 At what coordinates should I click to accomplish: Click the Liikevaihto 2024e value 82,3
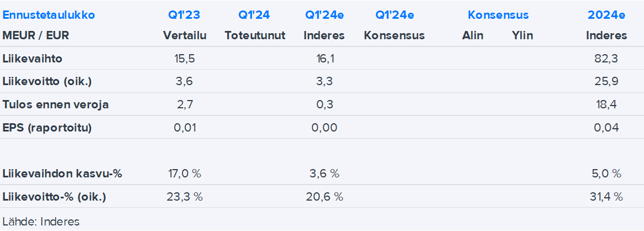point(606,59)
